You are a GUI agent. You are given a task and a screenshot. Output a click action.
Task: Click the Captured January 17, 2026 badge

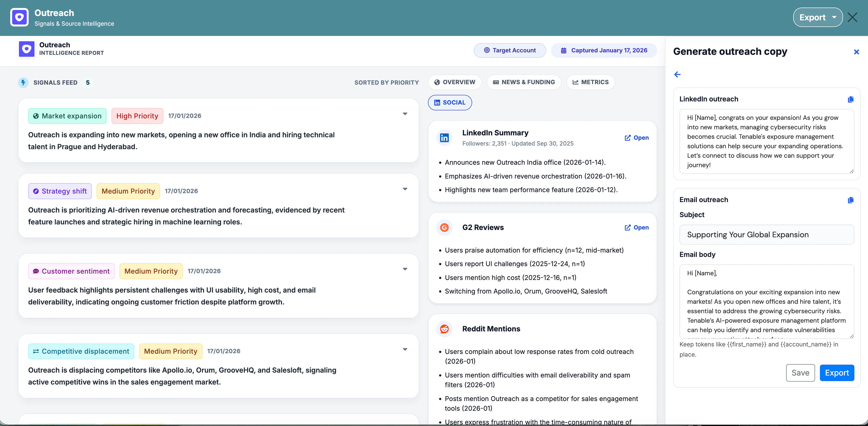pyautogui.click(x=604, y=50)
